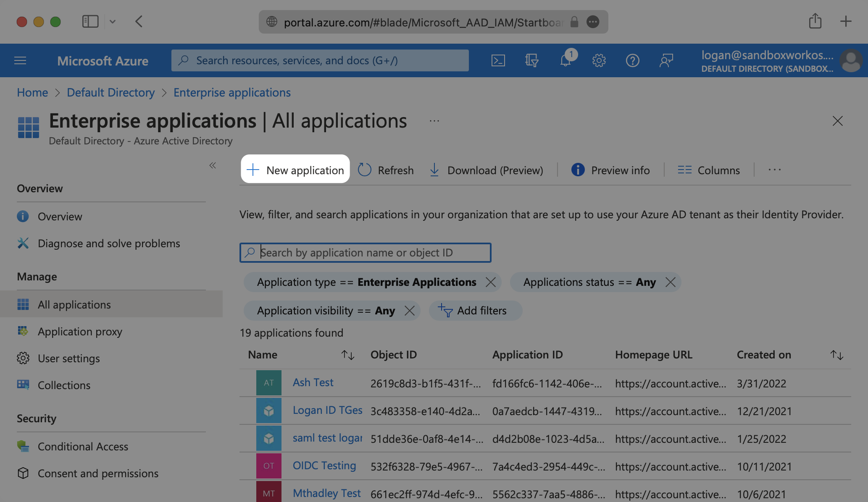Click the Preview info icon

click(x=577, y=170)
